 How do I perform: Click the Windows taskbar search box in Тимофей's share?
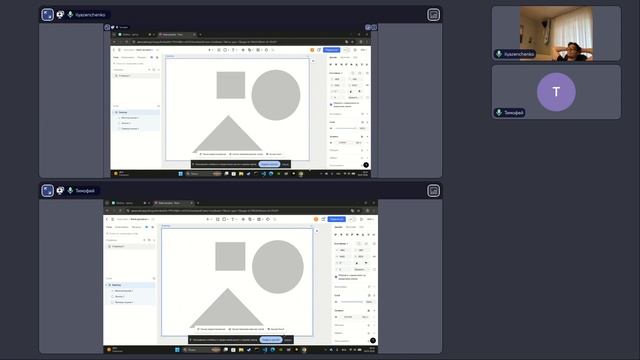coord(202,350)
